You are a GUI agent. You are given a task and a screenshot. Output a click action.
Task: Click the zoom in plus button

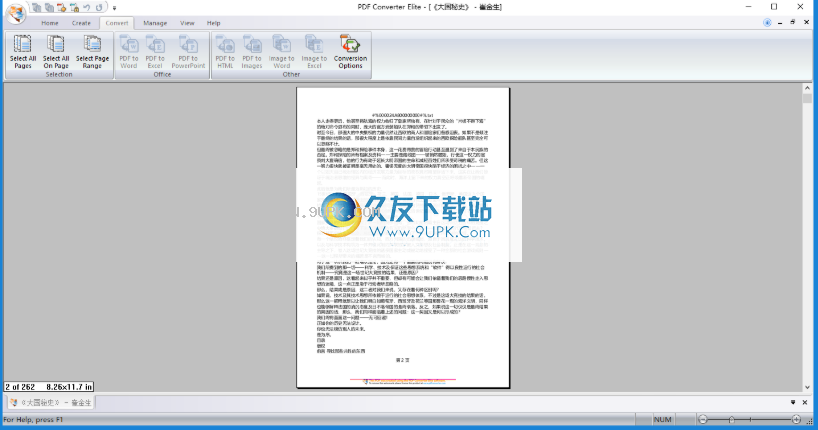(x=797, y=419)
